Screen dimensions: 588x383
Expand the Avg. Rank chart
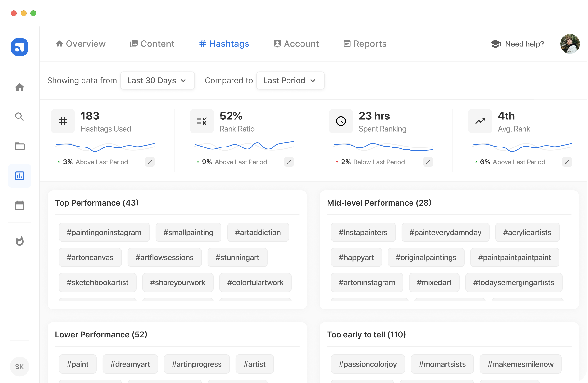click(x=567, y=162)
